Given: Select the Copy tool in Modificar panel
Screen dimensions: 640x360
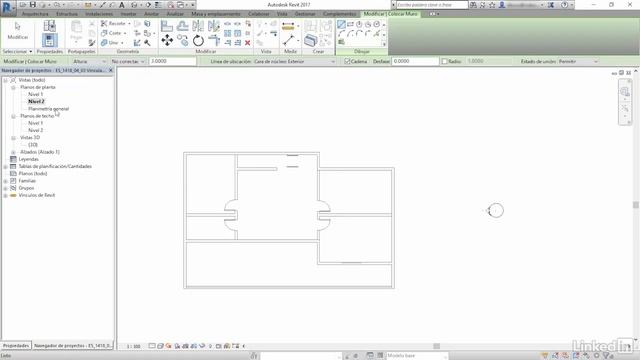Looking at the screenshot, I should (x=182, y=40).
